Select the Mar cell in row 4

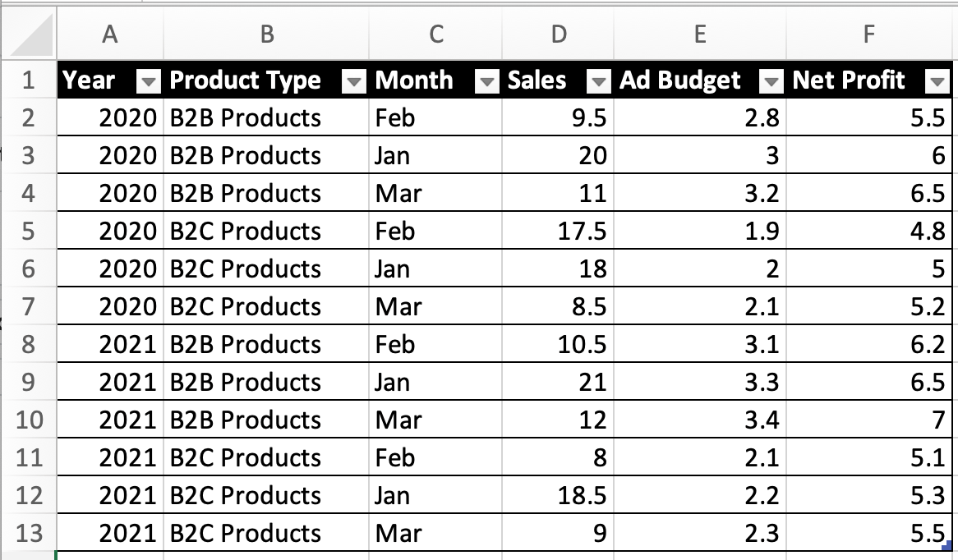(x=435, y=194)
